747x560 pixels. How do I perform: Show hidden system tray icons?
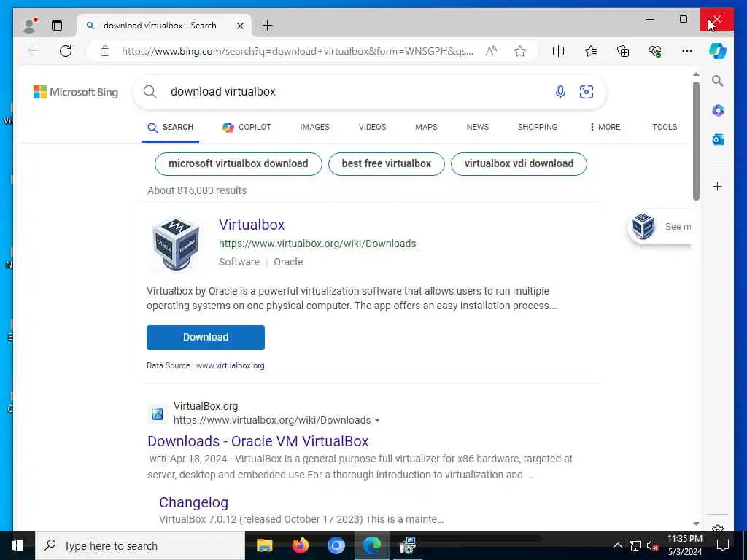(x=617, y=545)
